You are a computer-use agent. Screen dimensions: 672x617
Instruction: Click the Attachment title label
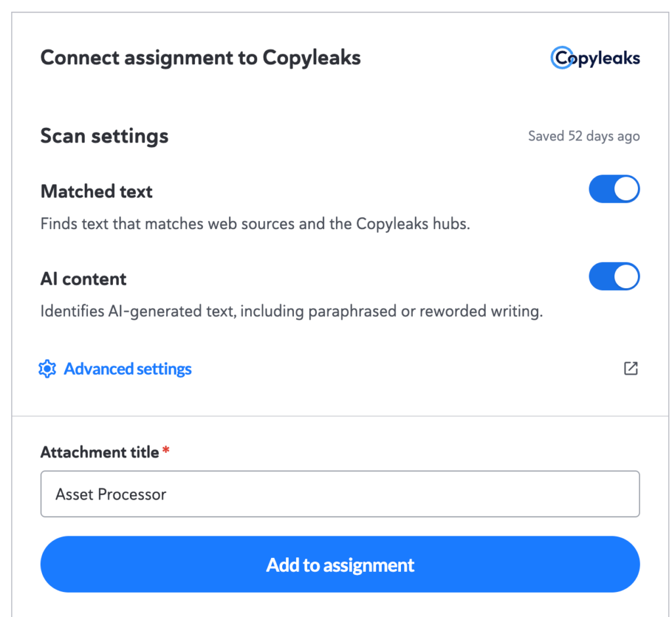point(100,452)
